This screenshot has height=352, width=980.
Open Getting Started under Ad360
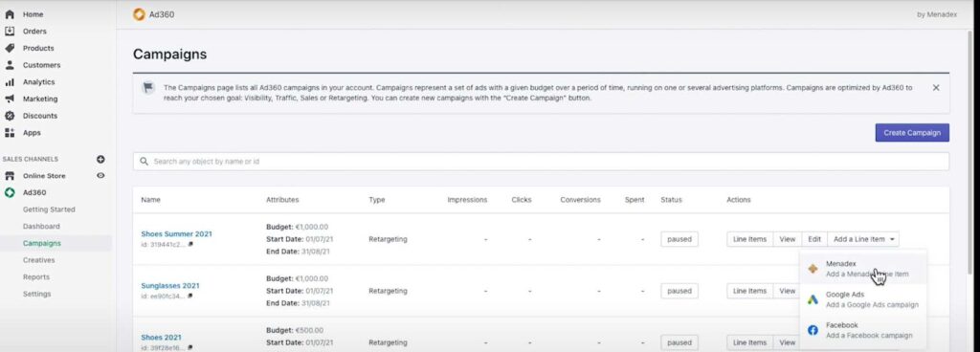[49, 209]
